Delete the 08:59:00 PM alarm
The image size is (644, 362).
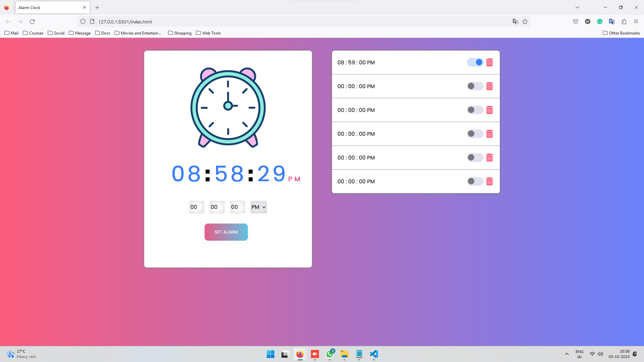pos(489,63)
